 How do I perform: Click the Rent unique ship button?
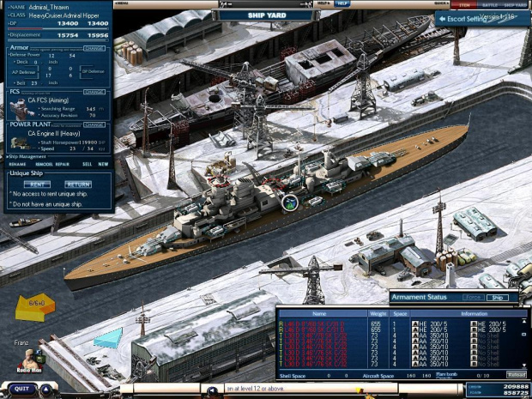[x=36, y=184]
